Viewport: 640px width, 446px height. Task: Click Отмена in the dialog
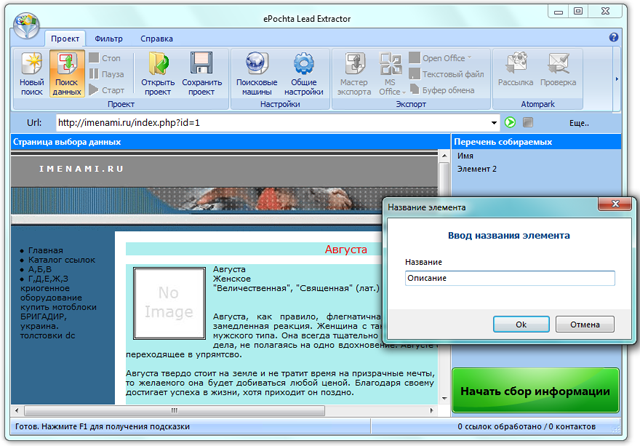click(585, 324)
